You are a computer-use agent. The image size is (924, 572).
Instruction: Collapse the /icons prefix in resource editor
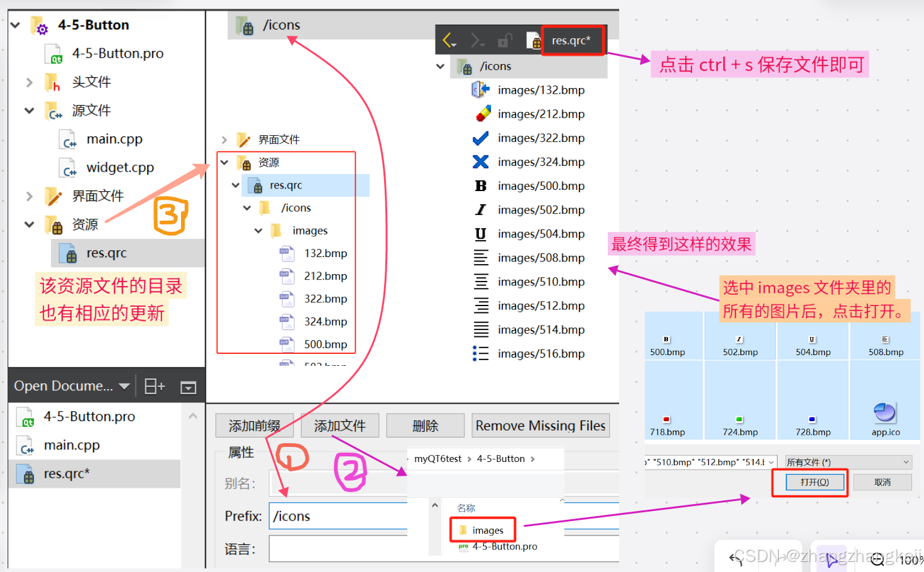pos(441,66)
